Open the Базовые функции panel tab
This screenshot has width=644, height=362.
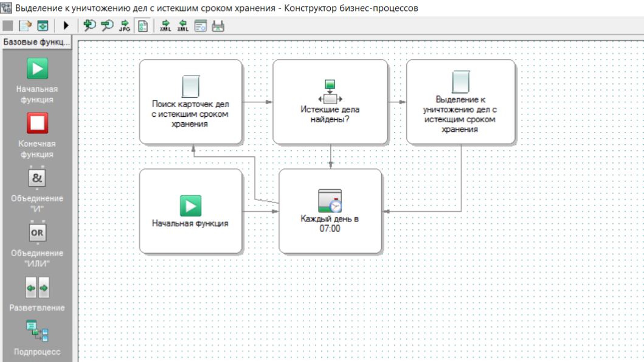pyautogui.click(x=36, y=43)
